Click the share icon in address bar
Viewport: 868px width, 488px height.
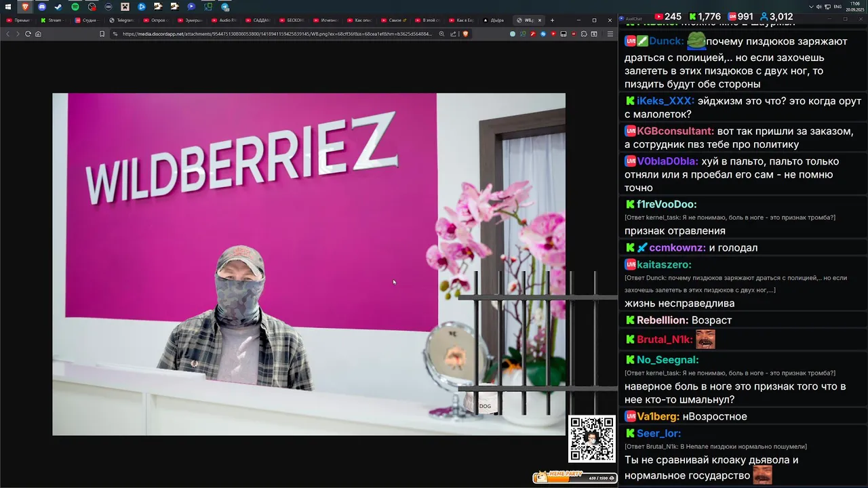click(453, 34)
